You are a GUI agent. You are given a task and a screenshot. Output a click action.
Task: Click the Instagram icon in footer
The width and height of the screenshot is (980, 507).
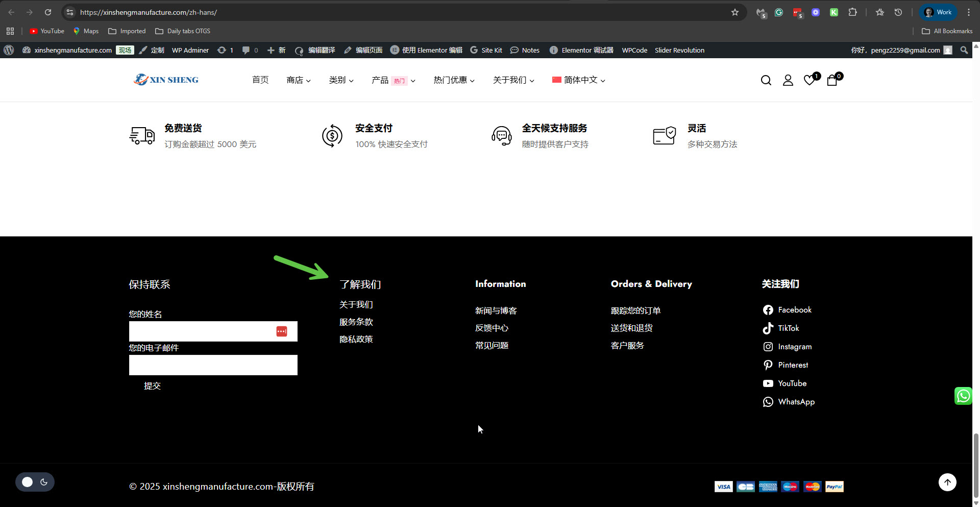(768, 347)
